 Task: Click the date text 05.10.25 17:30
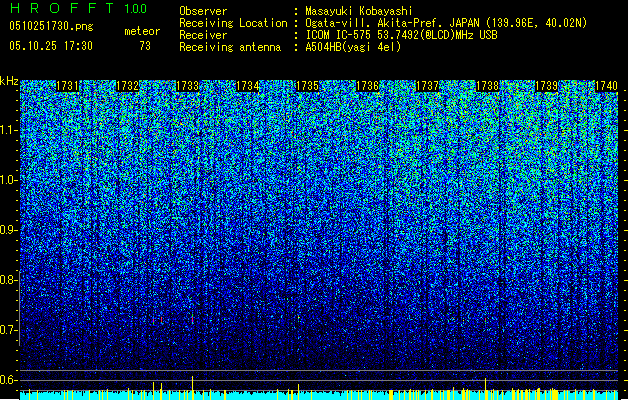[x=51, y=46]
